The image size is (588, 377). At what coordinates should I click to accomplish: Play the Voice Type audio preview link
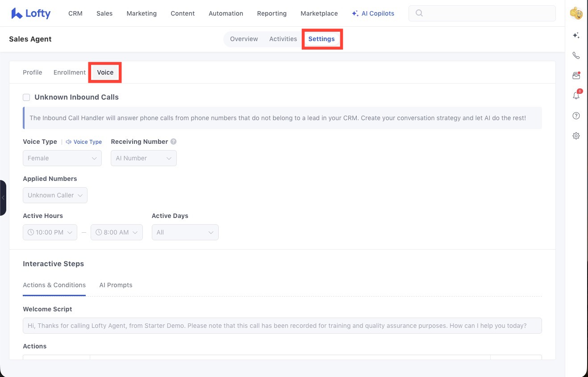coord(83,142)
